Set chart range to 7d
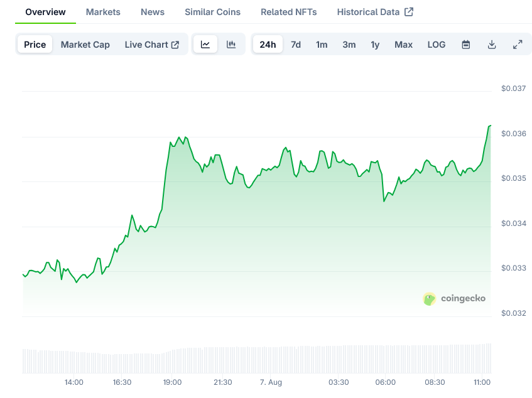This screenshot has width=532, height=398. point(296,45)
